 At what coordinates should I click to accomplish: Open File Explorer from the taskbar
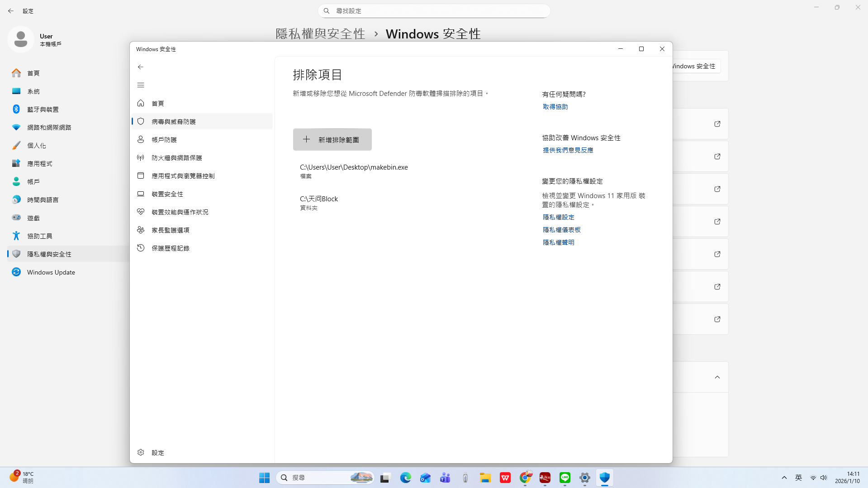click(x=485, y=478)
